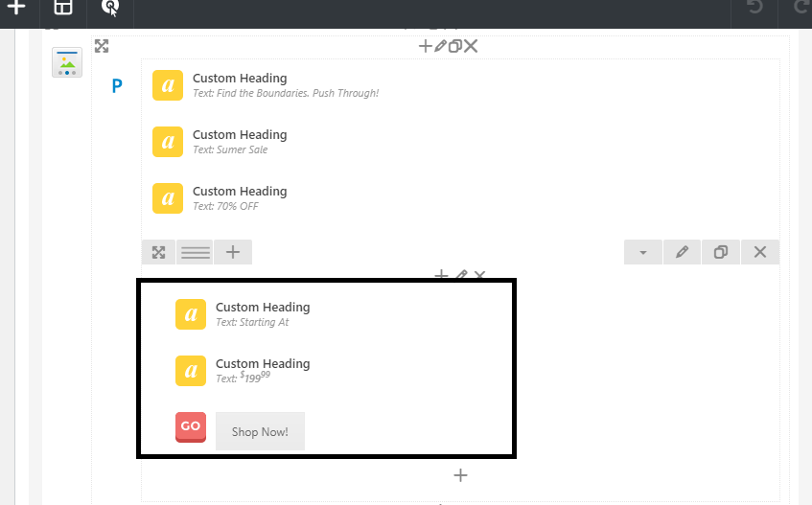Click text 'Text: 70% OFF'
The image size is (812, 505).
(x=225, y=206)
